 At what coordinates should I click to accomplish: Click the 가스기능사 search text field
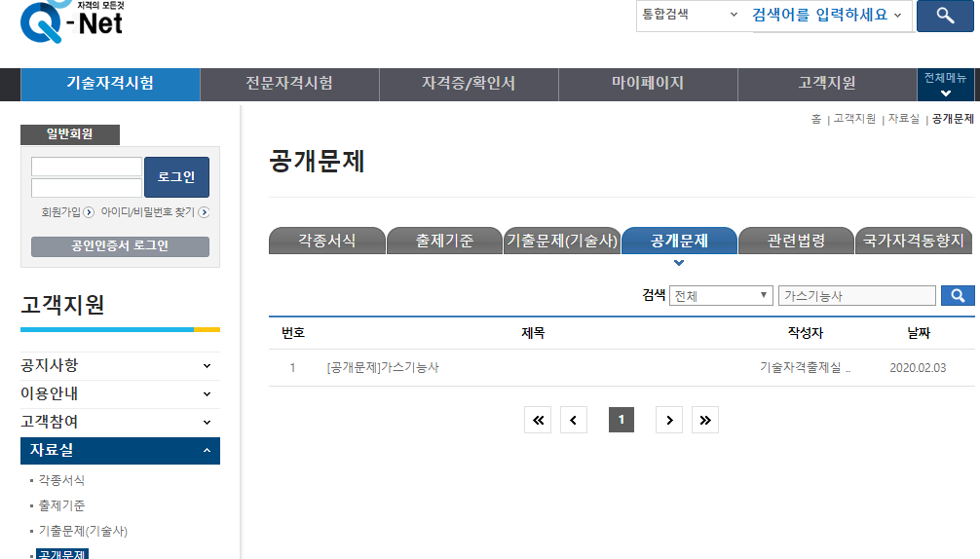tap(856, 296)
